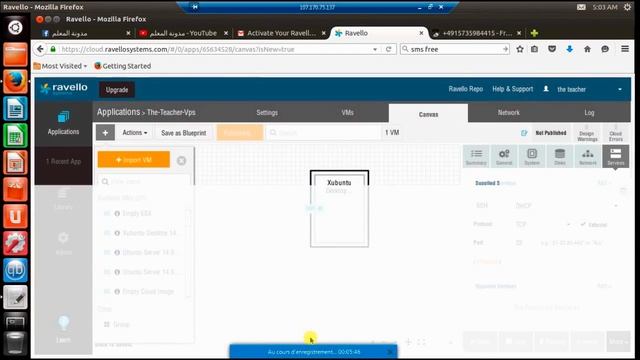Open the Ubuntu Dash from the launcher
Screen dimensions: 640x360
pyautogui.click(x=15, y=27)
